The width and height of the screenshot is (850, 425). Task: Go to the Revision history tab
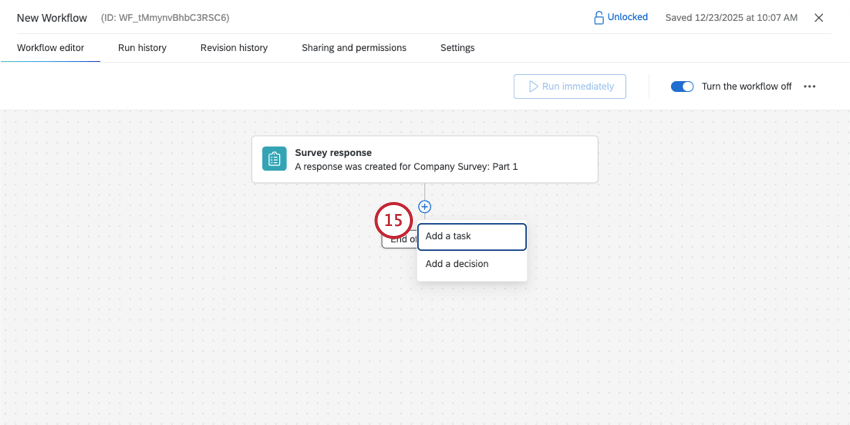pyautogui.click(x=234, y=48)
